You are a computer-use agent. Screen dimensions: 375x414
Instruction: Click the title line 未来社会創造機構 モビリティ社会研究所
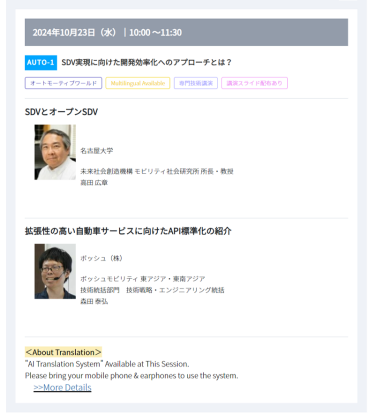[x=140, y=171]
